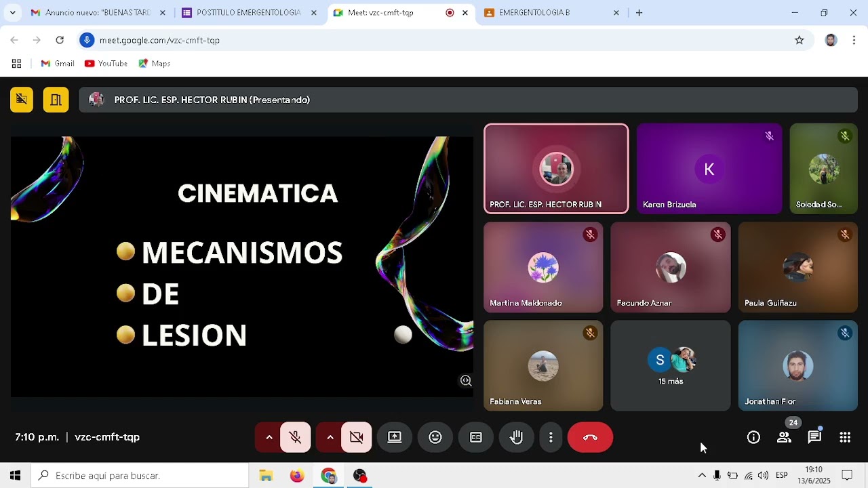This screenshot has width=868, height=488.
Task: Open the 15 más participants tile
Action: pos(671,366)
